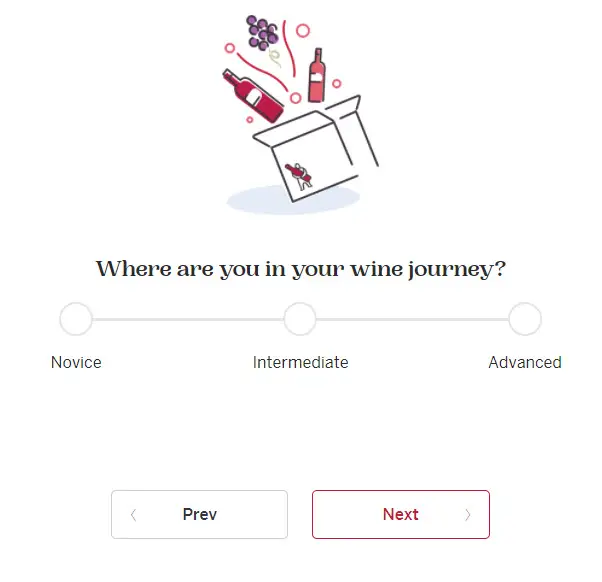Click the Advanced text label
Screen dimensions: 602x582
coord(525,362)
